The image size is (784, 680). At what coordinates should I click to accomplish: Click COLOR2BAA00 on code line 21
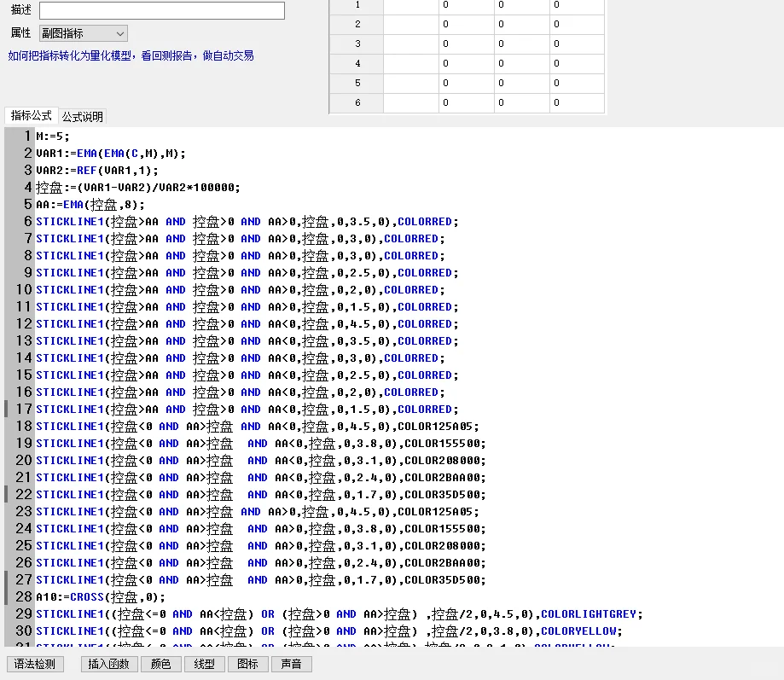coord(442,478)
